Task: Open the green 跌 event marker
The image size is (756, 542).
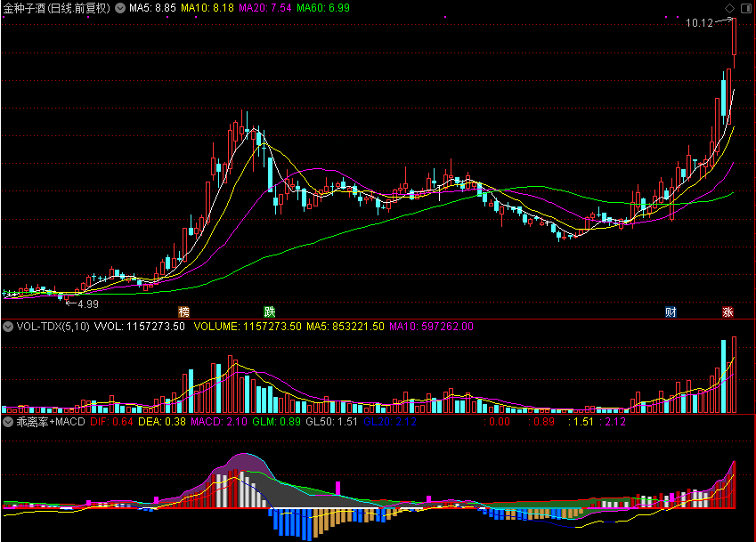Action: pyautogui.click(x=270, y=311)
